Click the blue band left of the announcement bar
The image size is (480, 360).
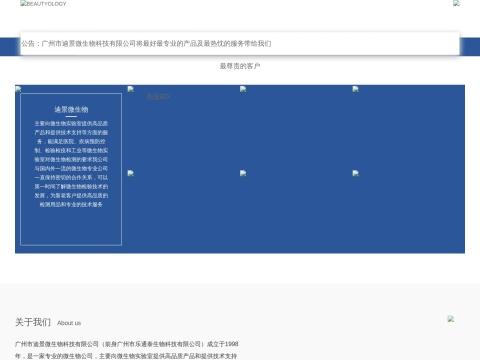[x=10, y=47]
